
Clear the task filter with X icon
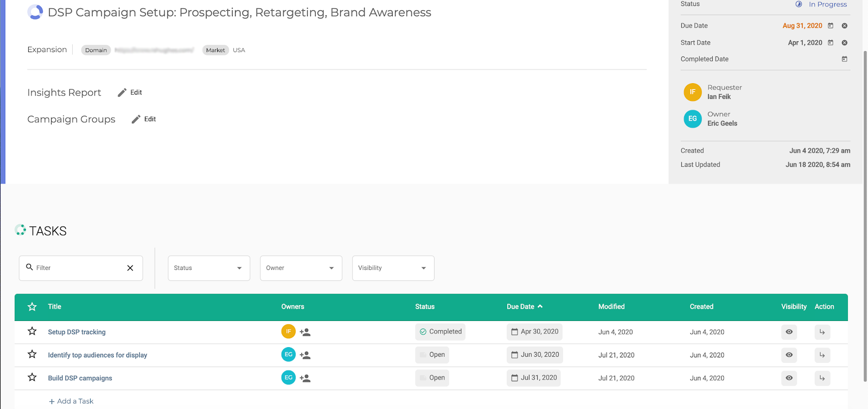(x=130, y=268)
